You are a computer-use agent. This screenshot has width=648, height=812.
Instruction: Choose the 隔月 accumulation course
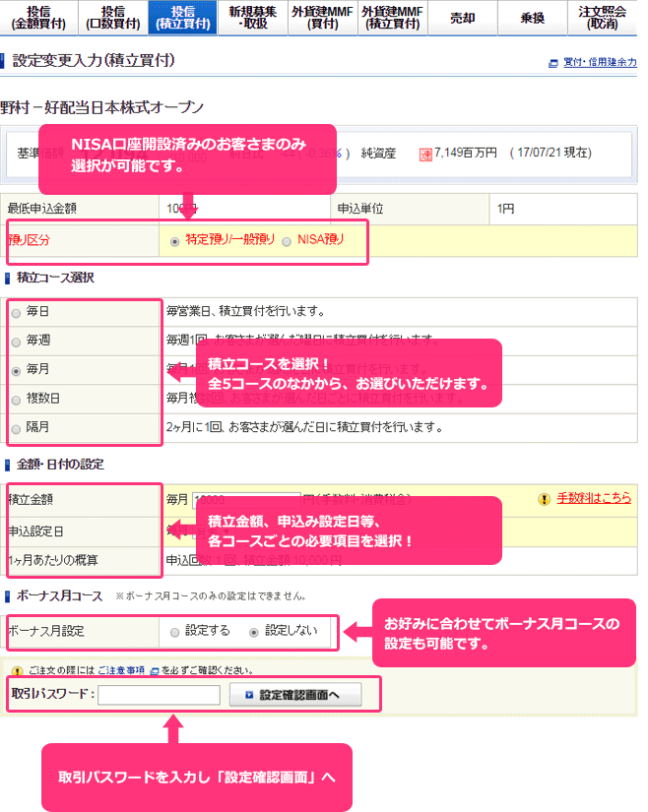coord(16,429)
